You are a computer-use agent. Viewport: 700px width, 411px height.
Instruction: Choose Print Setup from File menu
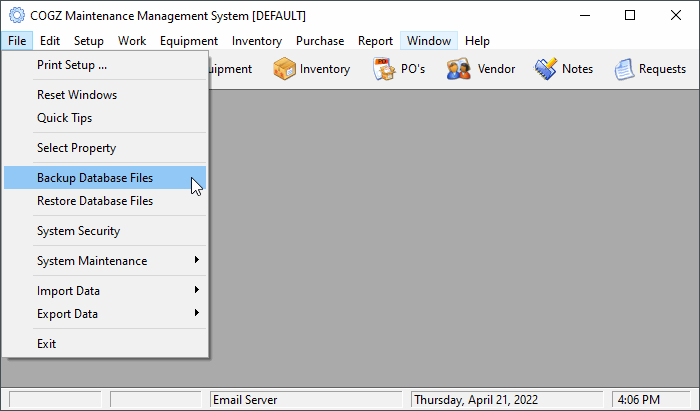click(x=105, y=65)
